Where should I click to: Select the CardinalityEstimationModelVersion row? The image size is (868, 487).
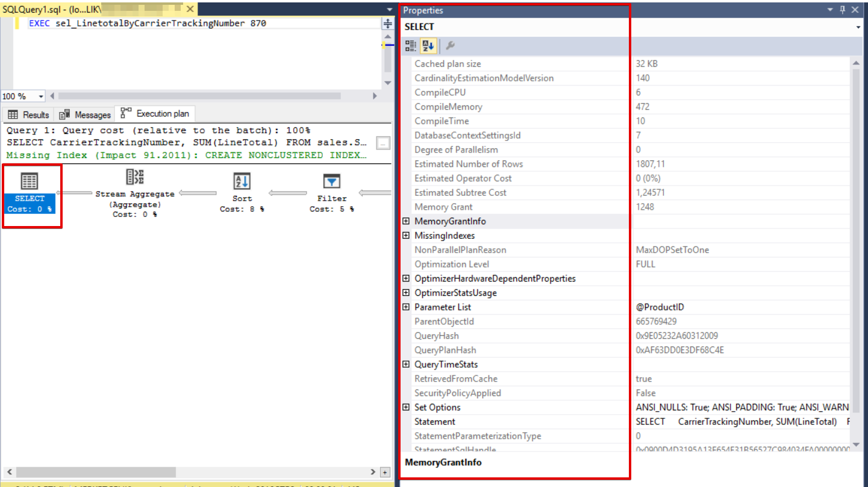tap(626, 78)
